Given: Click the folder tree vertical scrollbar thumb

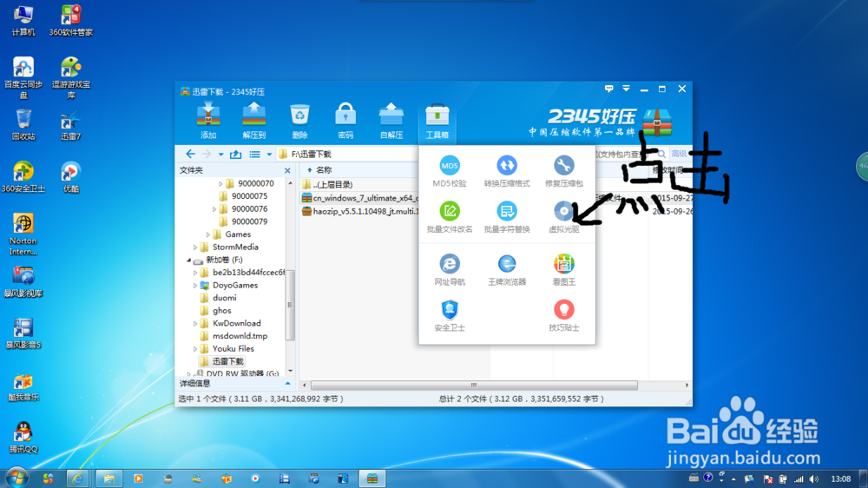Looking at the screenshot, I should coord(290,305).
